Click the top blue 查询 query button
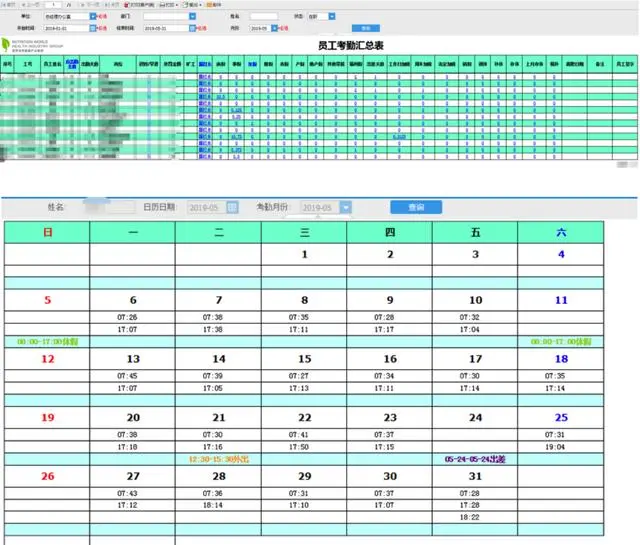 [x=366, y=28]
